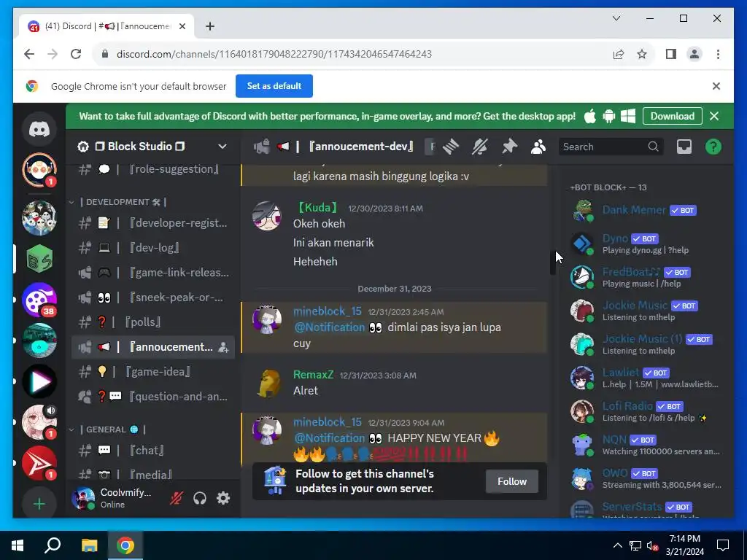Toggle Chrome side panel icon
The width and height of the screenshot is (747, 560).
click(x=671, y=54)
